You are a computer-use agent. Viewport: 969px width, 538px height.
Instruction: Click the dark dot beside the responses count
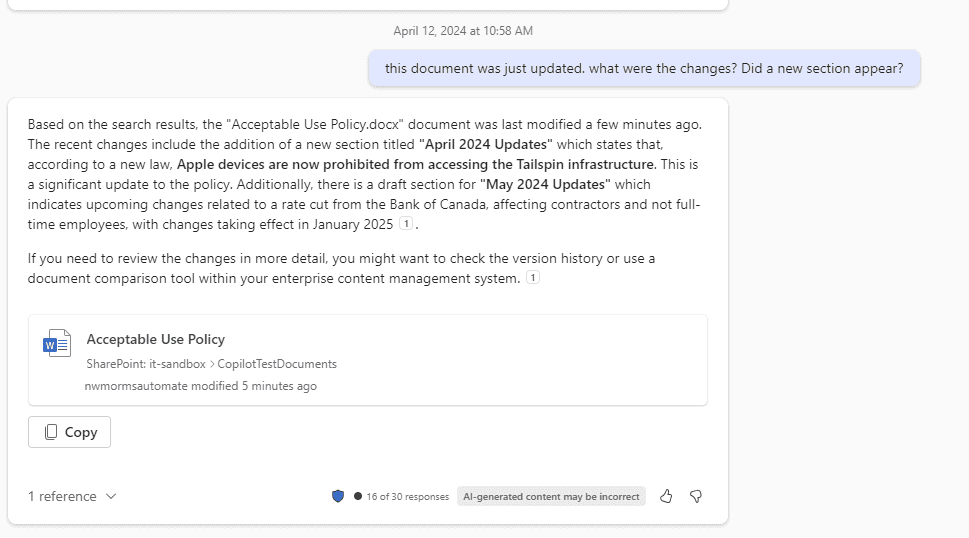click(x=358, y=496)
